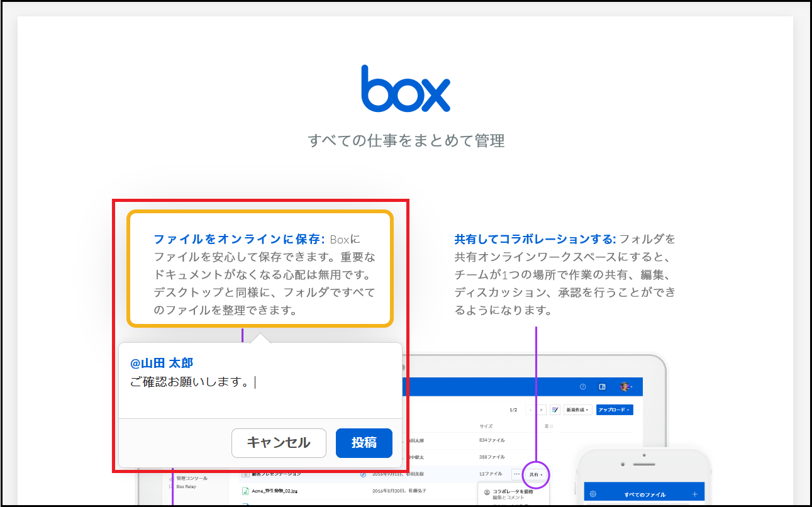812x507 pixels.
Task: Click the @山田 太郎 mention
Action: (x=162, y=363)
